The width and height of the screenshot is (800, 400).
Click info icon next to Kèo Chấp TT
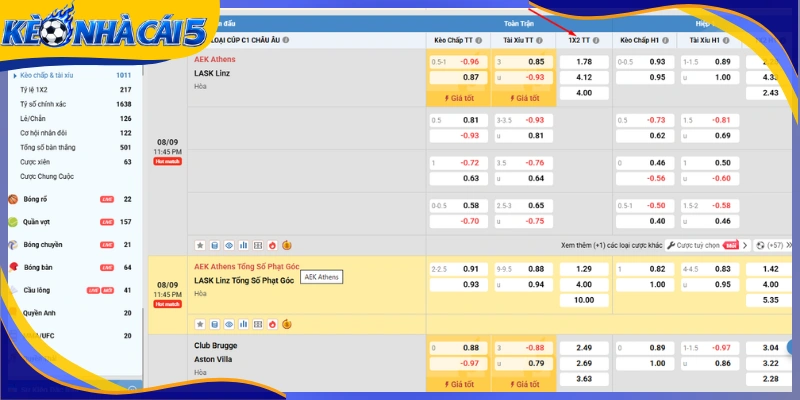point(479,40)
